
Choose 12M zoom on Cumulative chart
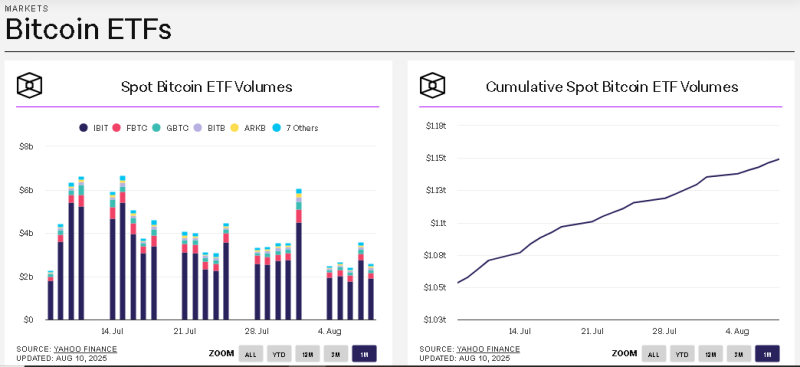[710, 354]
